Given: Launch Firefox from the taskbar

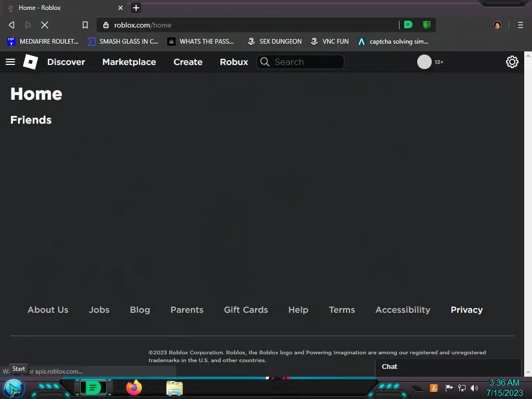Looking at the screenshot, I should [134, 388].
